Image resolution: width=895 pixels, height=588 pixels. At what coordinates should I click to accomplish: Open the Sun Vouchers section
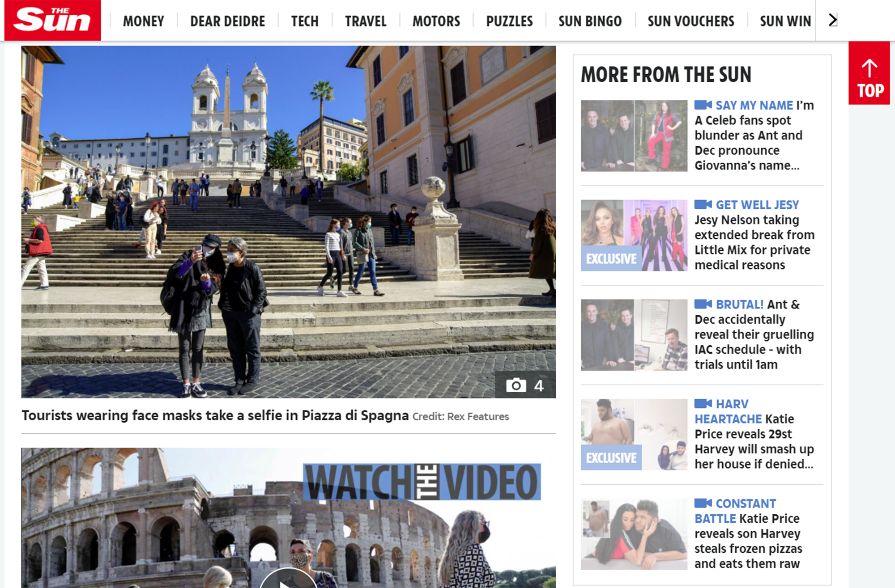pyautogui.click(x=691, y=21)
